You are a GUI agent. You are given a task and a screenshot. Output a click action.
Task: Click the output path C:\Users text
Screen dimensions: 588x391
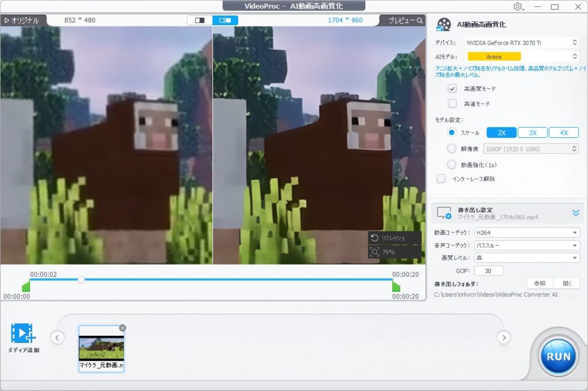[496, 295]
